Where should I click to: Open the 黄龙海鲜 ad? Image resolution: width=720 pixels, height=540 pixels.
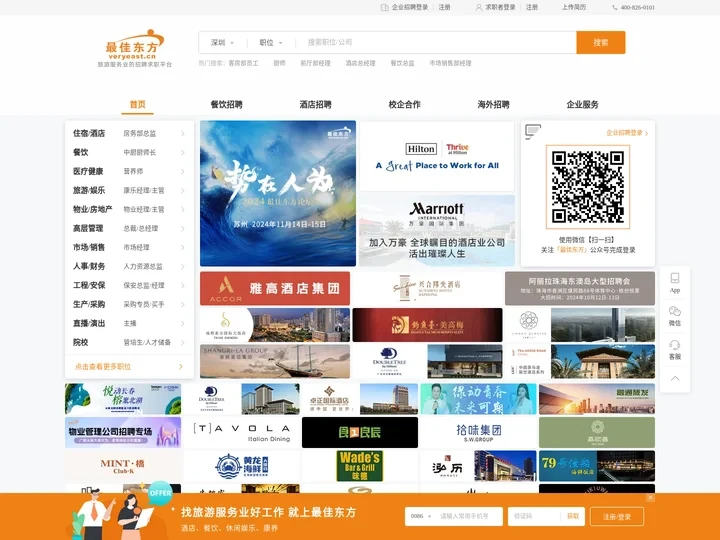(x=242, y=466)
